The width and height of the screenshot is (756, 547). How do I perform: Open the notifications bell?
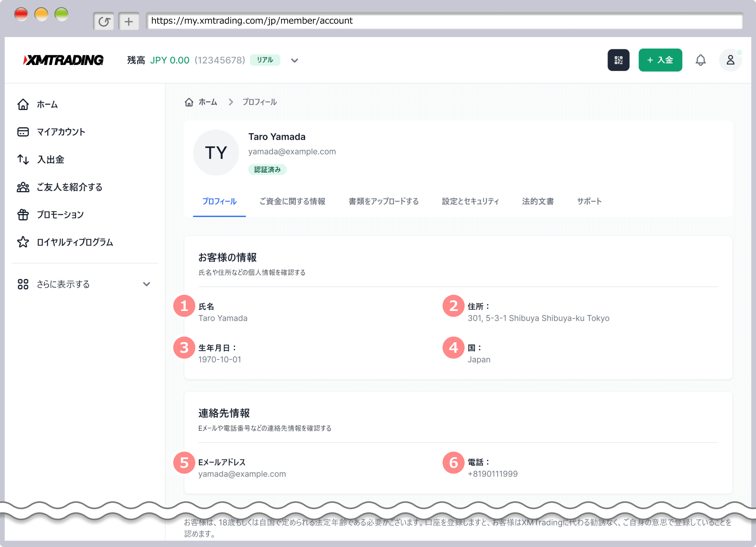[700, 60]
